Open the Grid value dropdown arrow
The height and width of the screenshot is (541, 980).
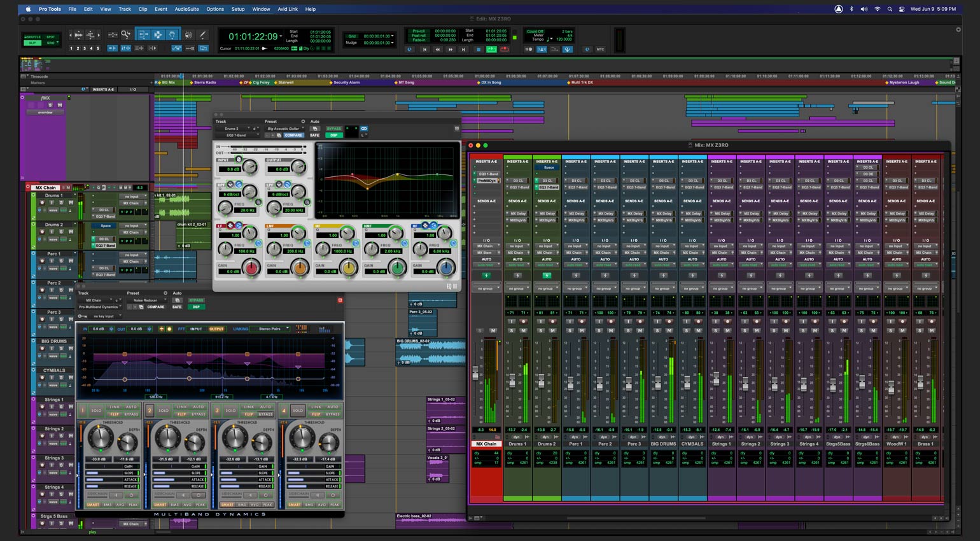tap(393, 36)
